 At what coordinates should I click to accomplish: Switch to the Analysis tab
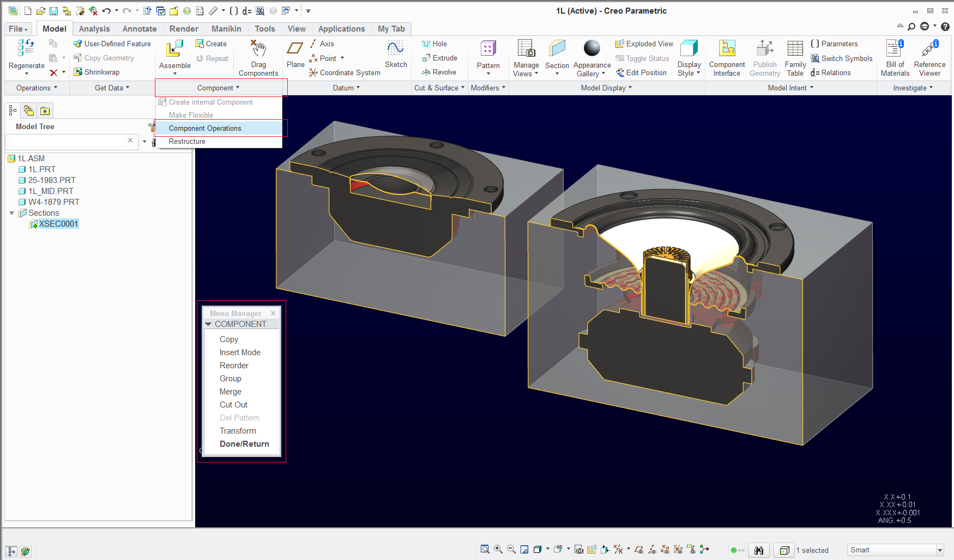[94, 29]
